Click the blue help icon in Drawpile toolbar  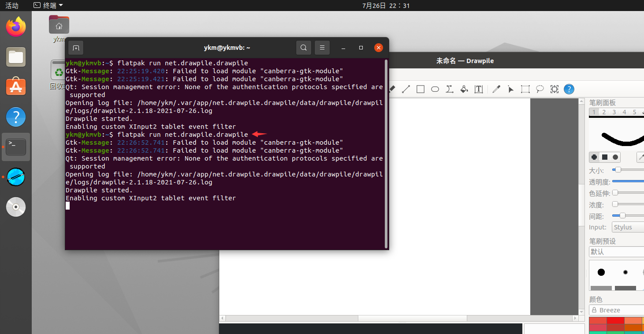[569, 89]
